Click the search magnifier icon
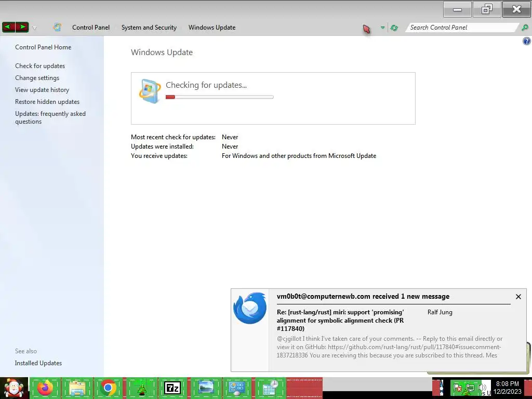The image size is (532, 399). click(x=525, y=28)
